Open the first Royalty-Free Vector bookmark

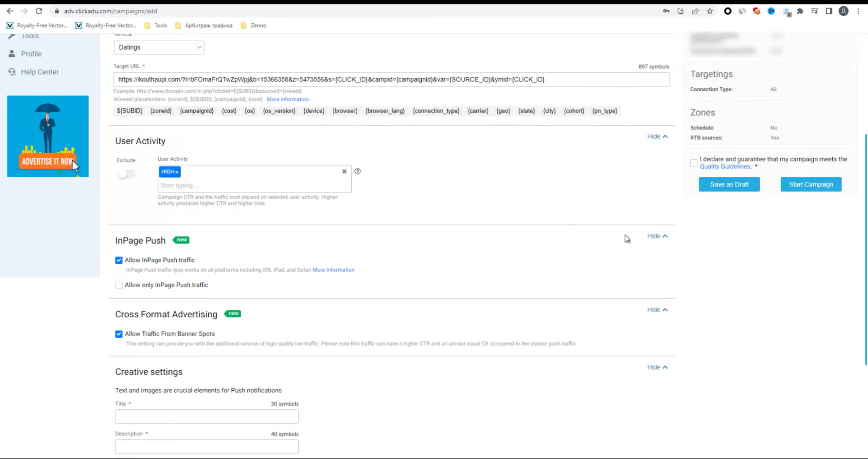pyautogui.click(x=37, y=25)
